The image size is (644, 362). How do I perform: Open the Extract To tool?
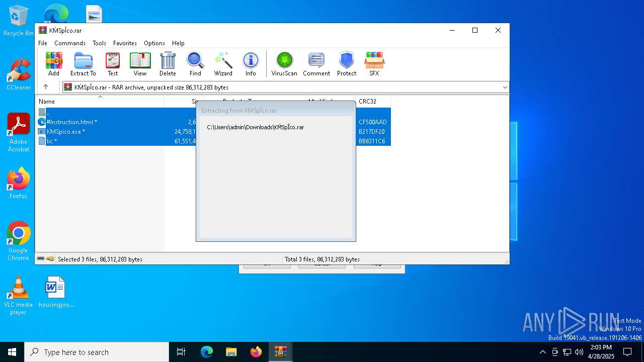coord(83,64)
